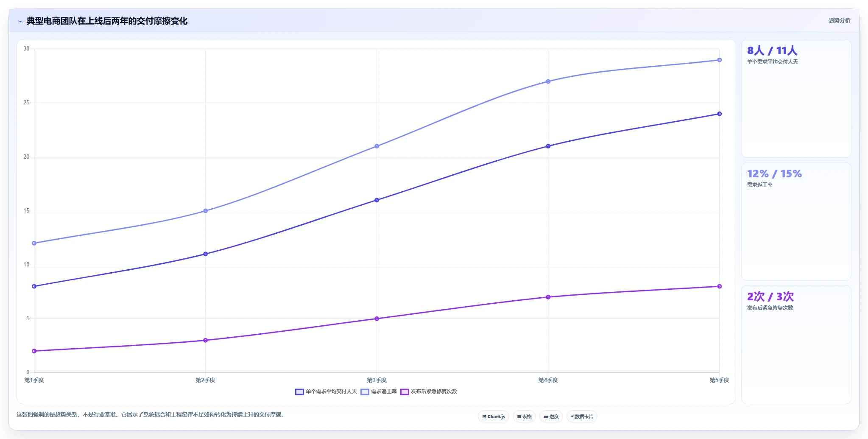The image size is (868, 439).
Task: Select 需求返工率 data point at 第3季度
Action: coord(377,146)
